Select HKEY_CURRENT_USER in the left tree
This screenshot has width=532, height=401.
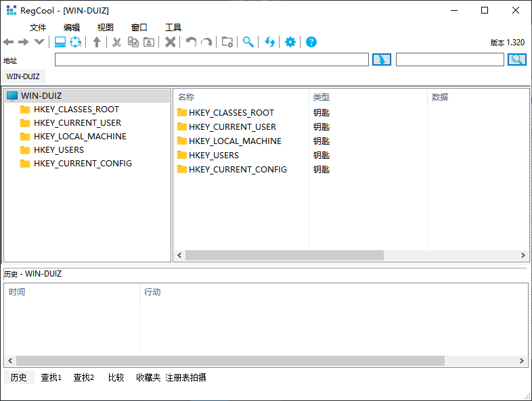click(x=77, y=123)
